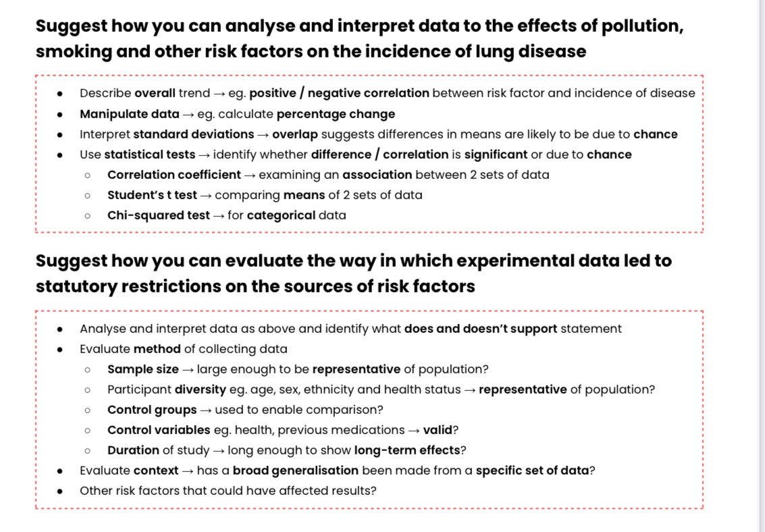Click the 'Student's t test' text
765x532 pixels.
[152, 195]
